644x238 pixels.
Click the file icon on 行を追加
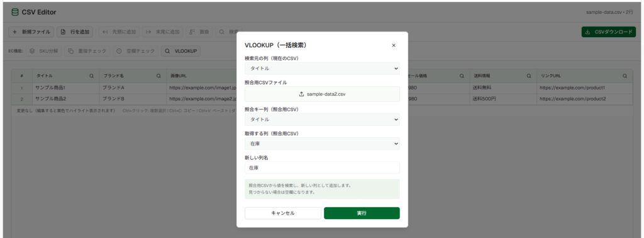[64, 32]
